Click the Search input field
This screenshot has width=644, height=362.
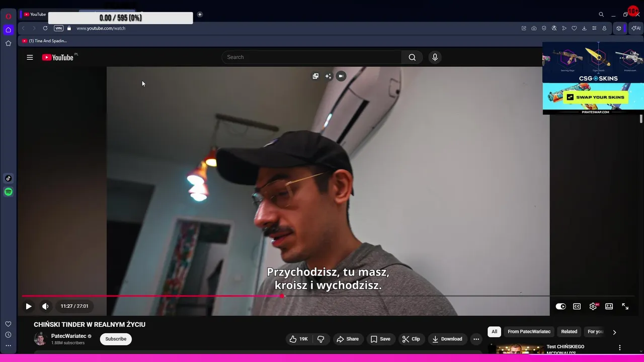(x=312, y=57)
